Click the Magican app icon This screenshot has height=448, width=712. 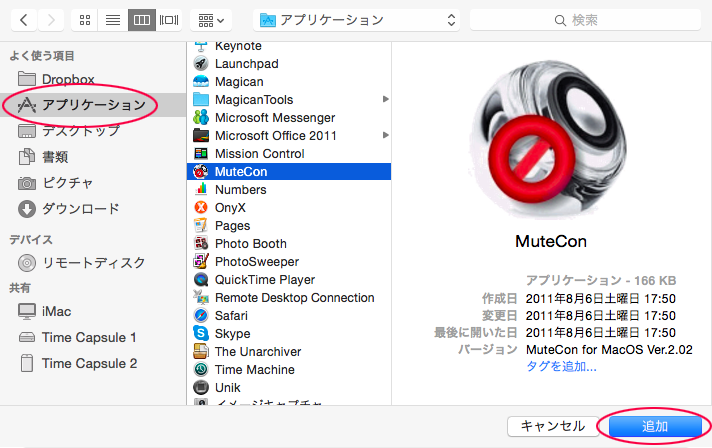pos(201,82)
